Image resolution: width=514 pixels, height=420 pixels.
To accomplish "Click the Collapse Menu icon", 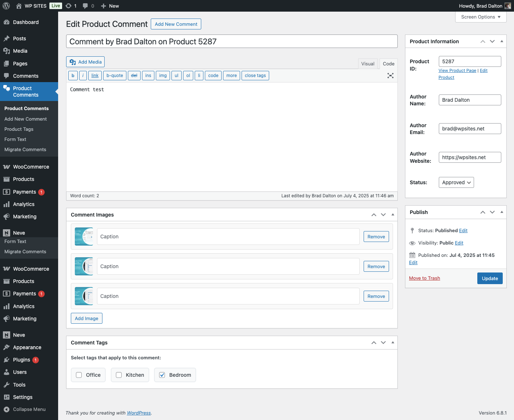I will click(x=7, y=409).
